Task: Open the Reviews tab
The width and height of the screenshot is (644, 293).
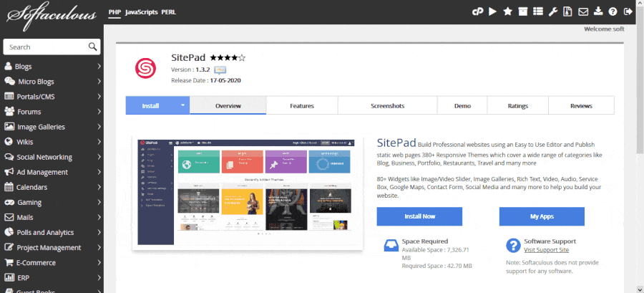Action: tap(581, 105)
